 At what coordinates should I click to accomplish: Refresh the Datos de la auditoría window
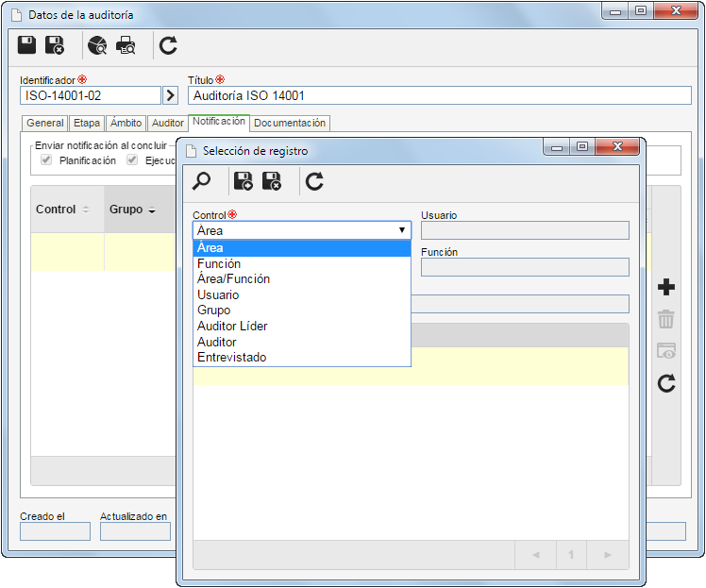click(168, 45)
